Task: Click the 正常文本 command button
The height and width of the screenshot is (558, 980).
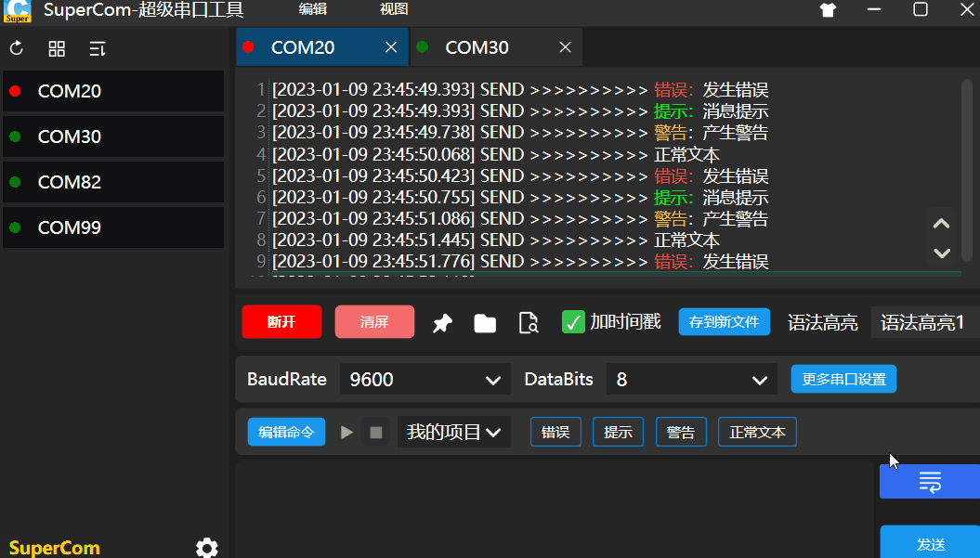Action: click(x=757, y=432)
